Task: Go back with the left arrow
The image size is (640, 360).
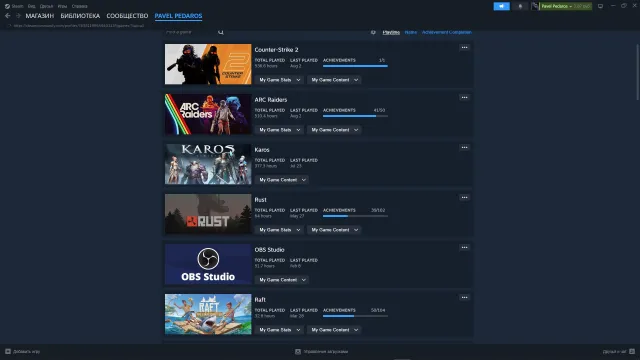Action: pyautogui.click(x=8, y=16)
